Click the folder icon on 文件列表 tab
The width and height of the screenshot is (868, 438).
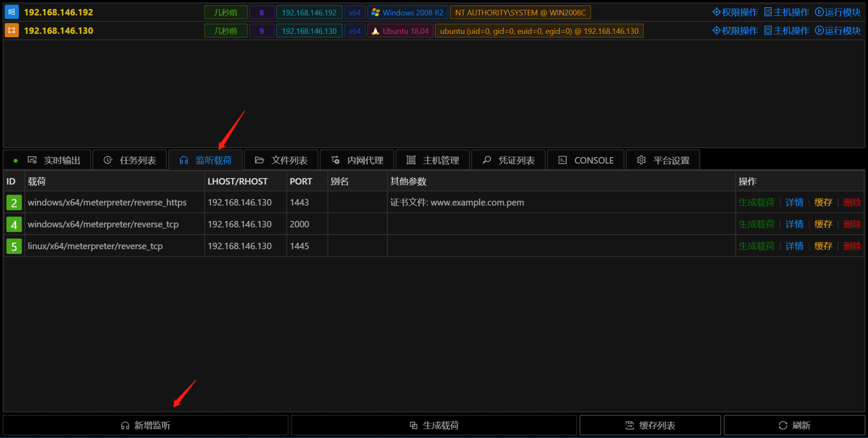pos(259,160)
